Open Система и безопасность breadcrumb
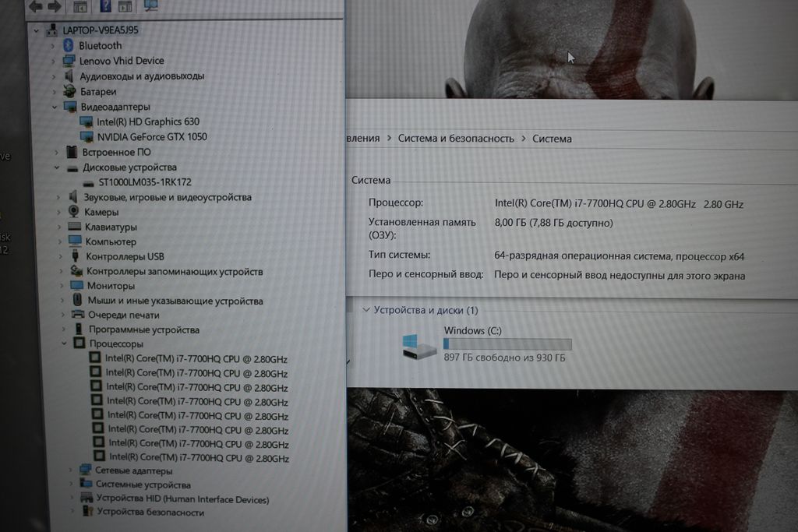Viewport: 798px width, 532px height. point(455,139)
